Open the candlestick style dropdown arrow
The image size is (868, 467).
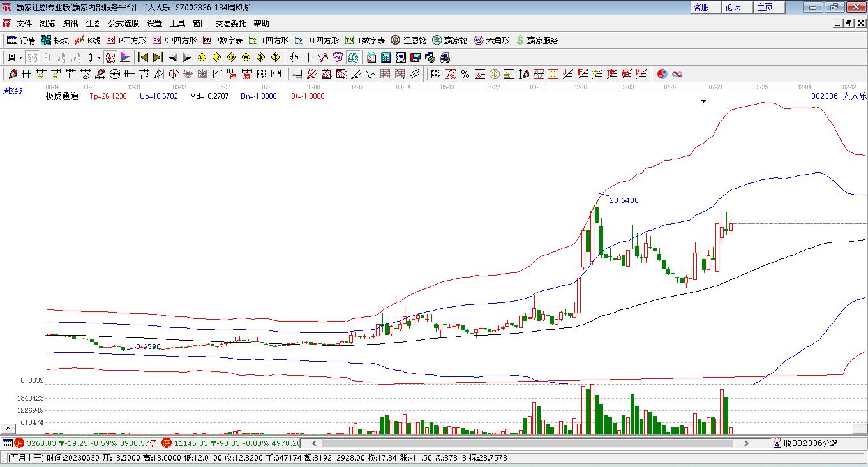pyautogui.click(x=99, y=57)
